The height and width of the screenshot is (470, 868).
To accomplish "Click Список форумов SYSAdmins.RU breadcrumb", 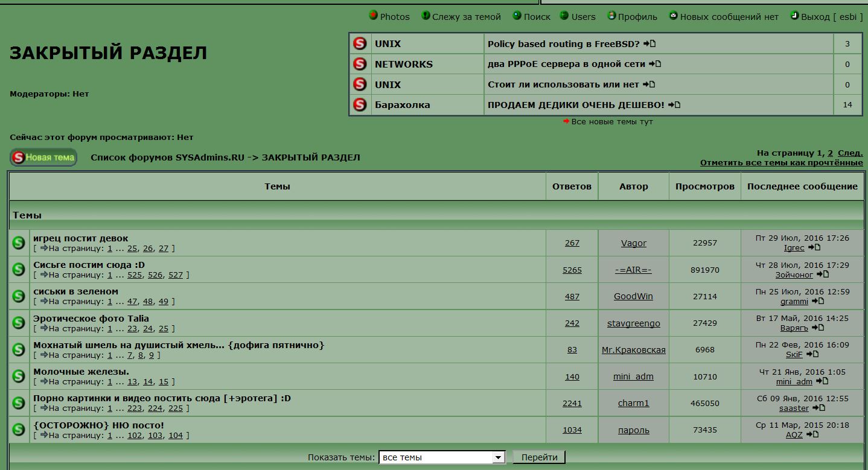I will tap(168, 157).
